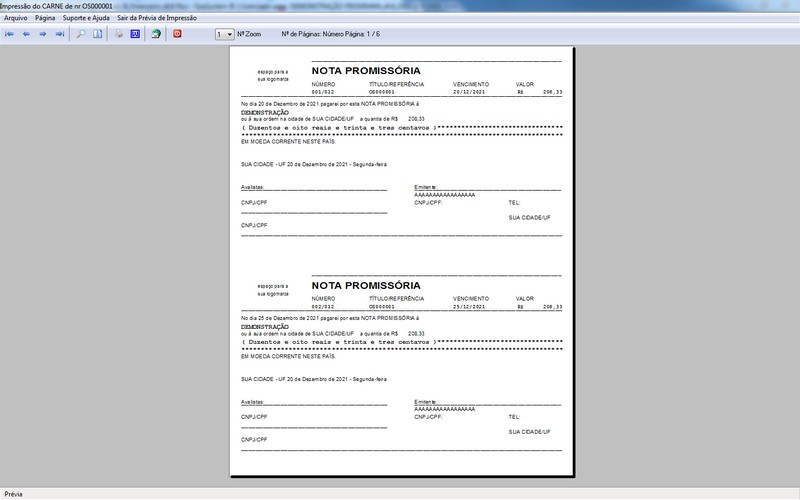Open the zoom level dropdown
Viewport: 800px width, 500px height.
(224, 34)
